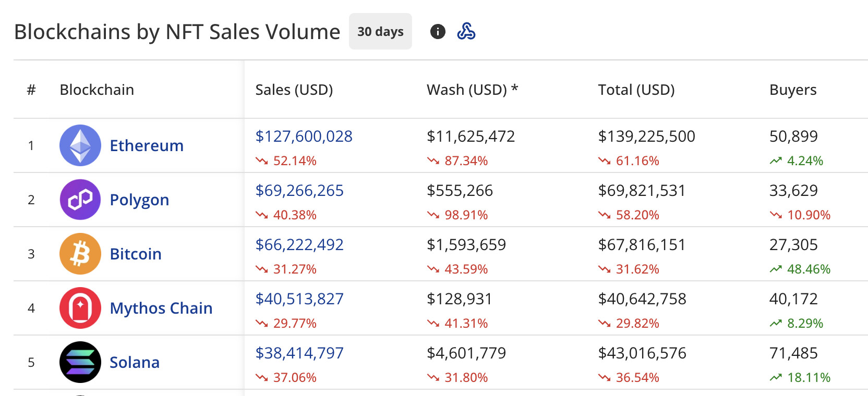Open Mythos Chain sales value $40,513,827
Viewport: 868px width, 396px height.
299,299
